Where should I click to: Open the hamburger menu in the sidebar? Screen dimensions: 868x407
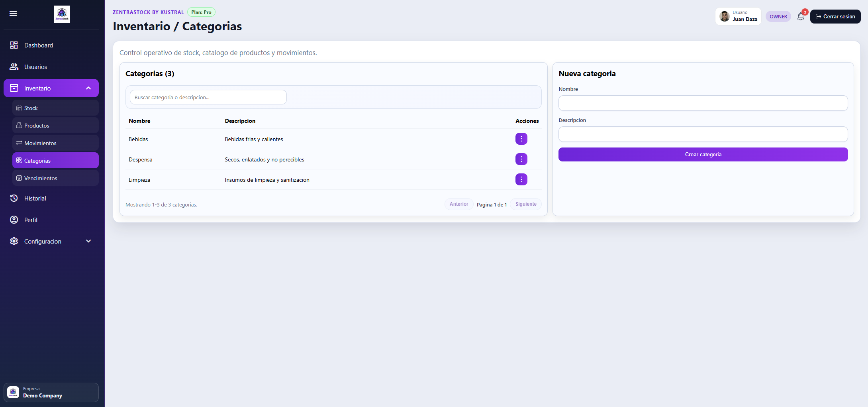(13, 14)
